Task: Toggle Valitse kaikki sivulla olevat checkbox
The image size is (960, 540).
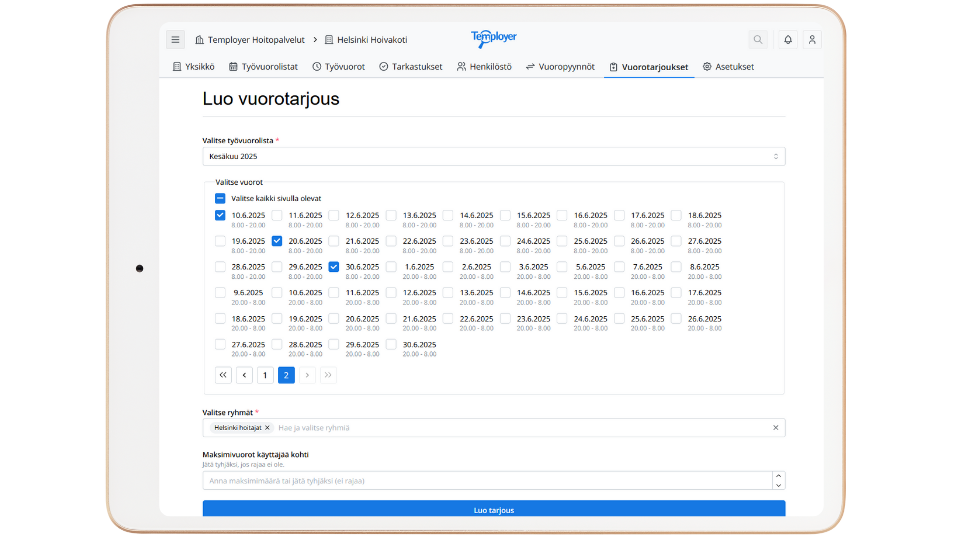Action: tap(220, 198)
